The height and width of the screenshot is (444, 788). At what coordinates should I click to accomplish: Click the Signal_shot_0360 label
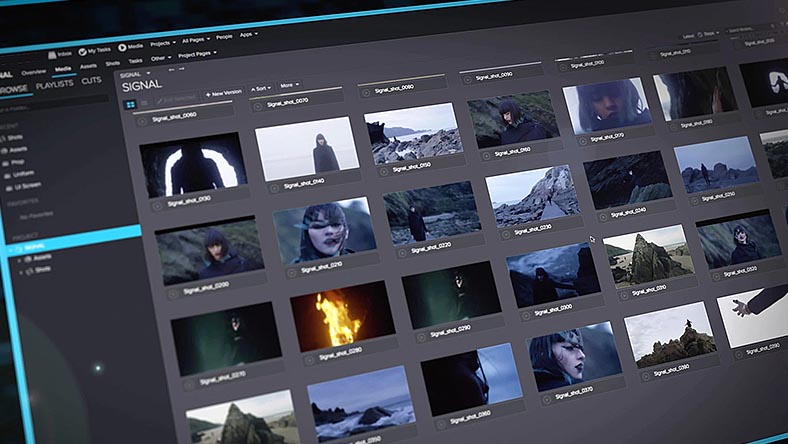pyautogui.click(x=470, y=417)
